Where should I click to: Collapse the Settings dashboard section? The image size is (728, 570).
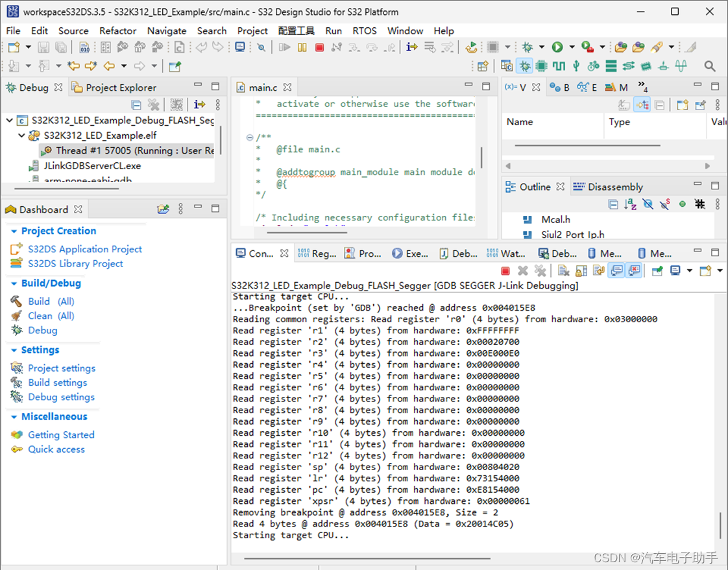(14, 350)
